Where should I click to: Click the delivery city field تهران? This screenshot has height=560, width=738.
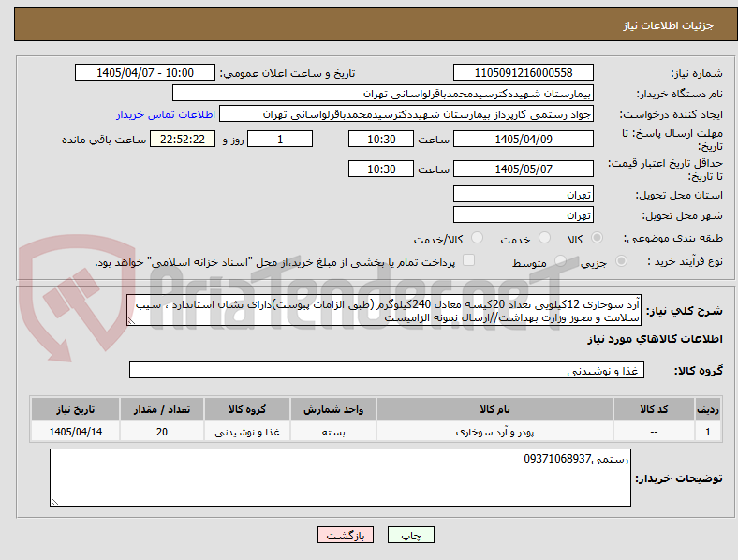point(524,215)
